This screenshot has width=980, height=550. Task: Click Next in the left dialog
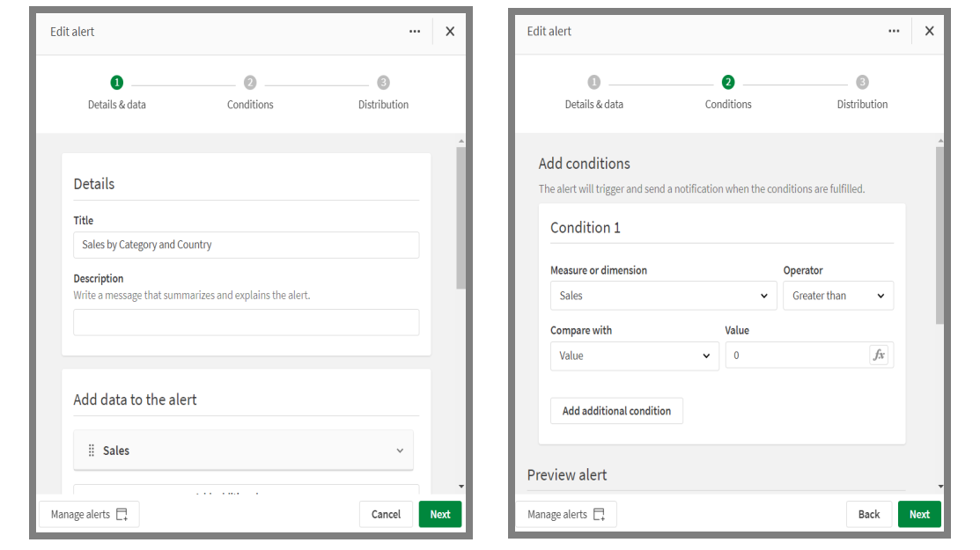(440, 515)
